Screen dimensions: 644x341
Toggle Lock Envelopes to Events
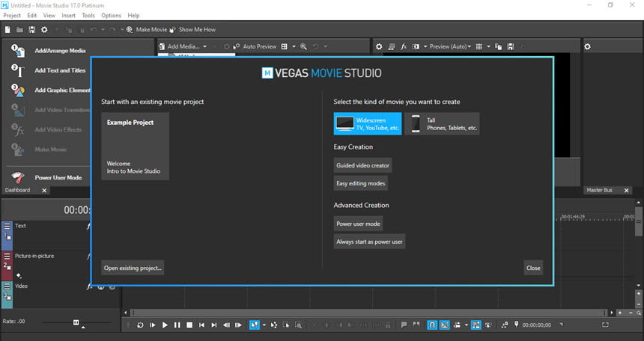[476, 325]
